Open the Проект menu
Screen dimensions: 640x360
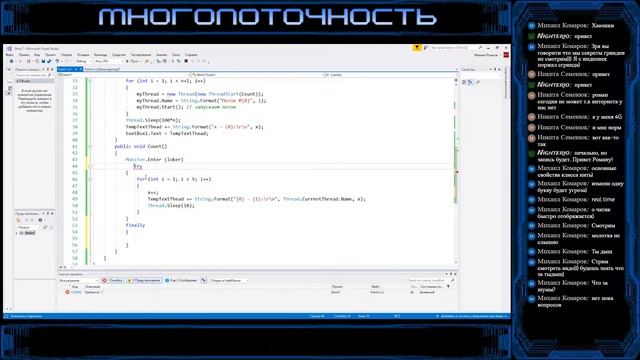(x=50, y=55)
